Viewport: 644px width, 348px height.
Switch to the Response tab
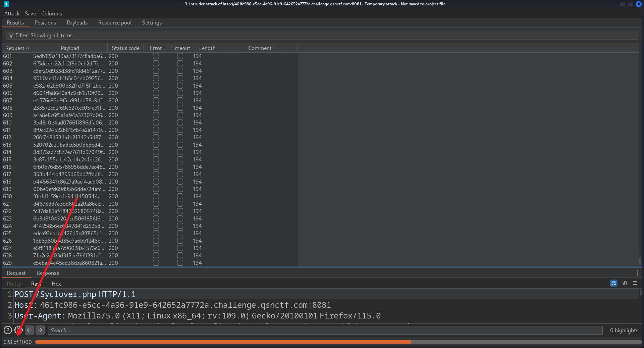click(x=48, y=273)
